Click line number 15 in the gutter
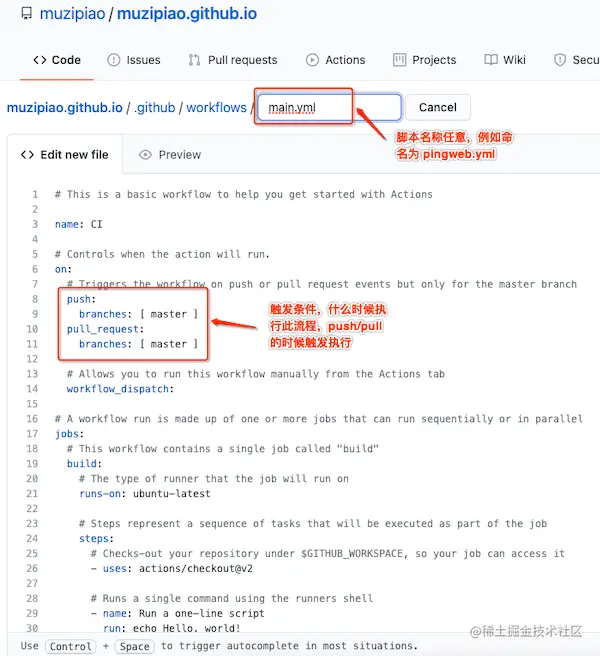600x656 pixels. [32, 404]
